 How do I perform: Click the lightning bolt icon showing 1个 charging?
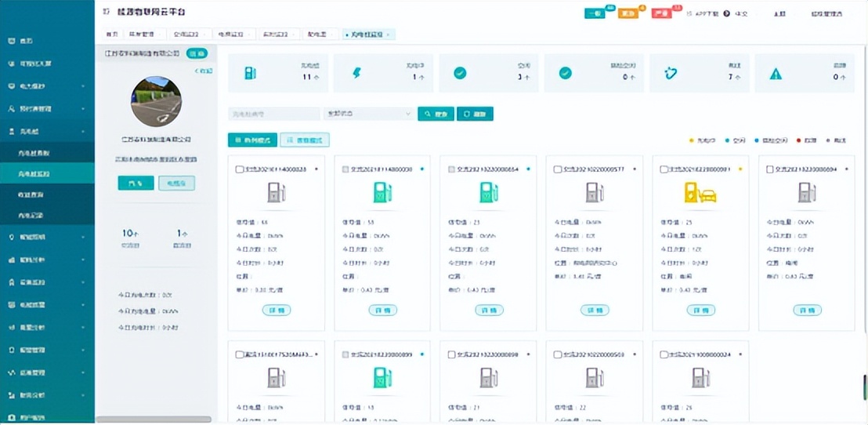[356, 73]
